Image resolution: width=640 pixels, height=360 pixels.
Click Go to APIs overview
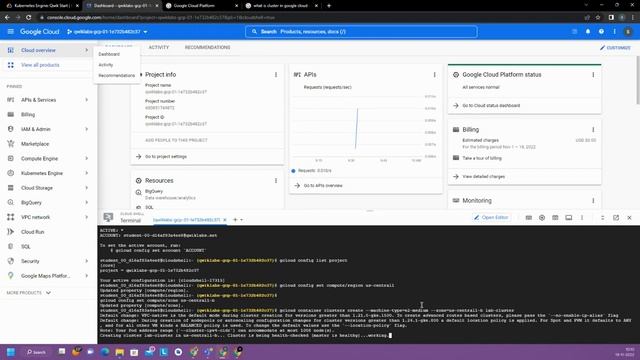coord(323,185)
